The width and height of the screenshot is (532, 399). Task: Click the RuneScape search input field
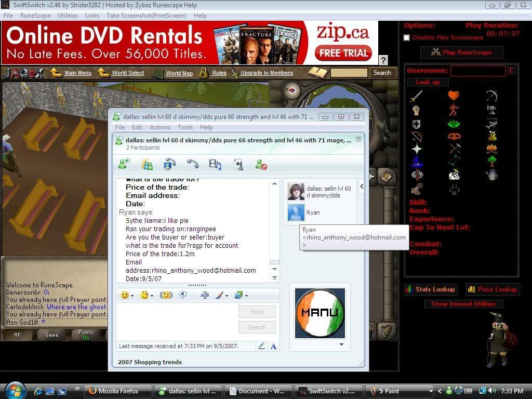(349, 73)
